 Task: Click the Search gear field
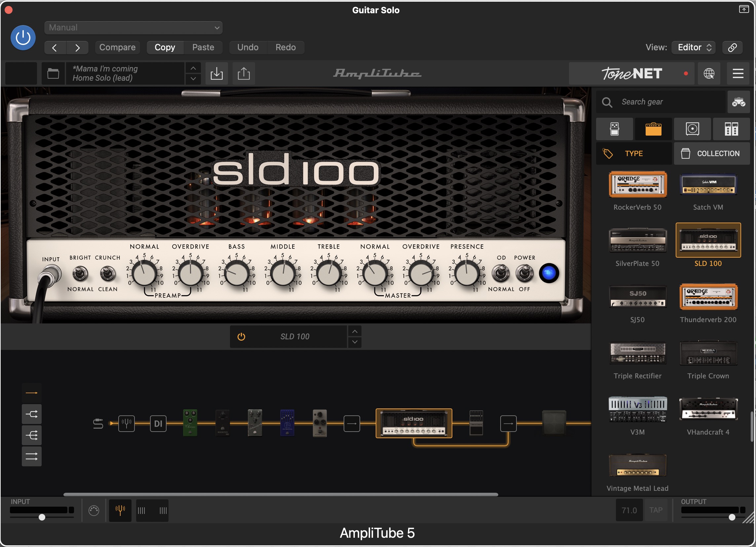661,102
